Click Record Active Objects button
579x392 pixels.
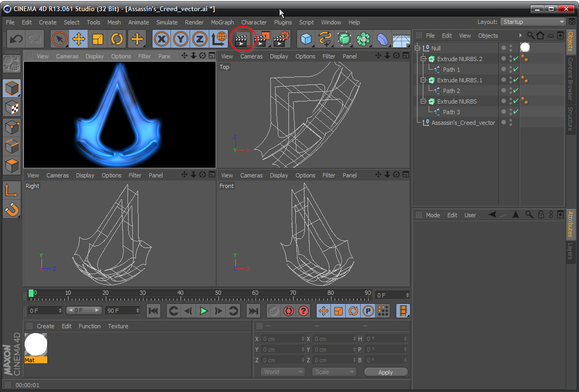point(273,311)
